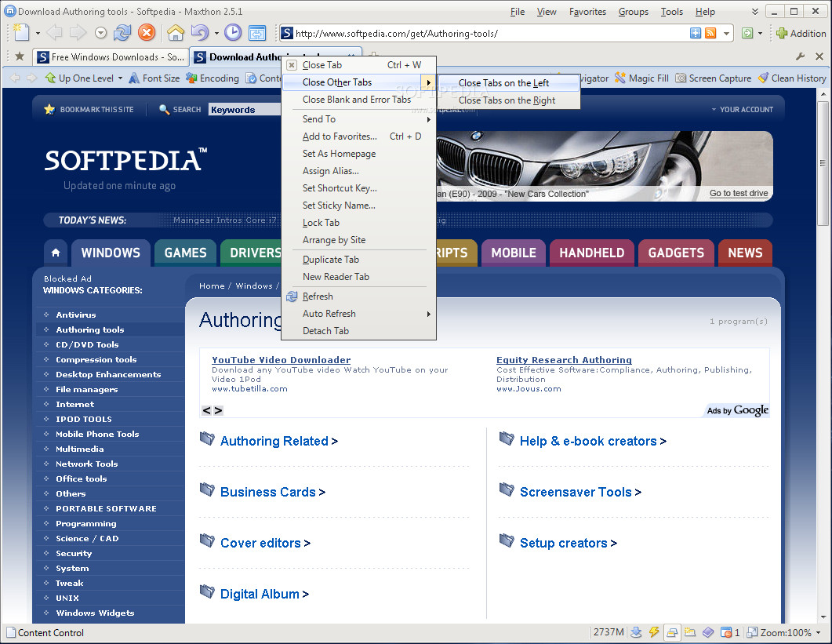This screenshot has height=644, width=832.
Task: Click Up One Level toolbar button
Action: point(79,78)
